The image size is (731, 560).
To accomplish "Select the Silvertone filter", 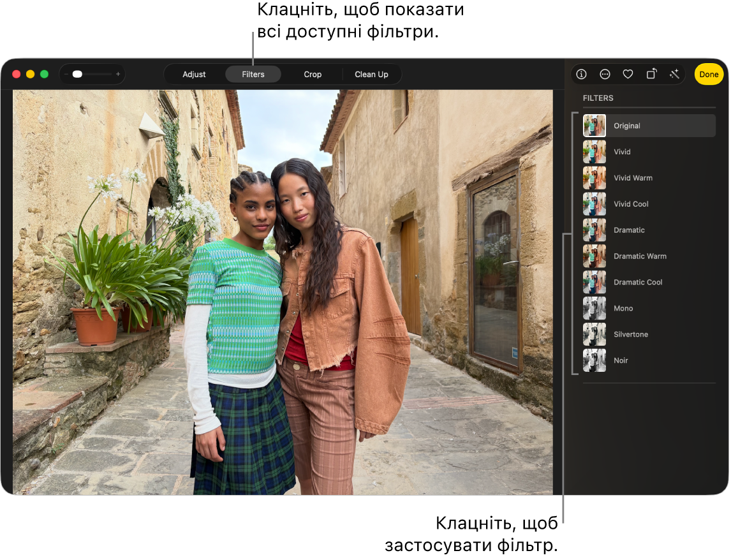I will tap(649, 335).
